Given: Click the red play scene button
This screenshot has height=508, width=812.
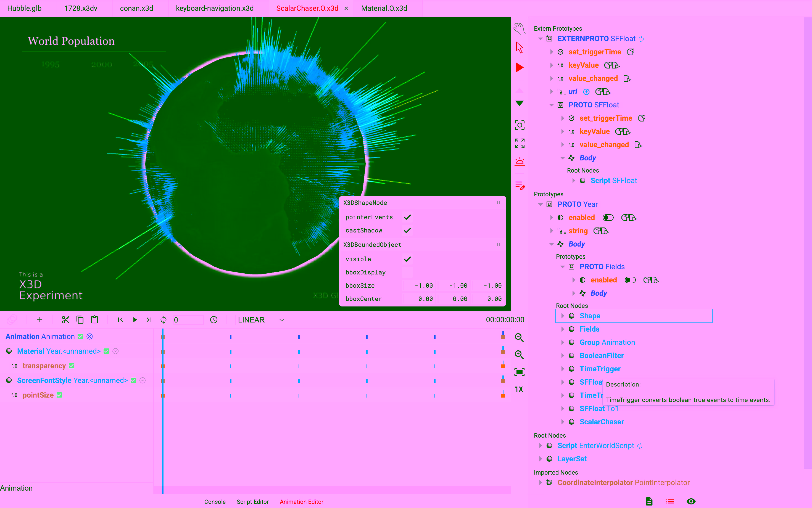Looking at the screenshot, I should click(x=519, y=67).
